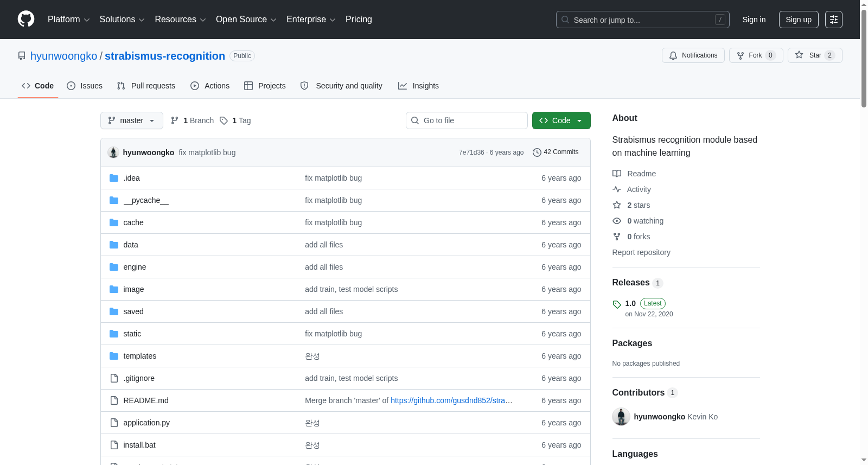
Task: Open the image folder
Action: point(133,289)
